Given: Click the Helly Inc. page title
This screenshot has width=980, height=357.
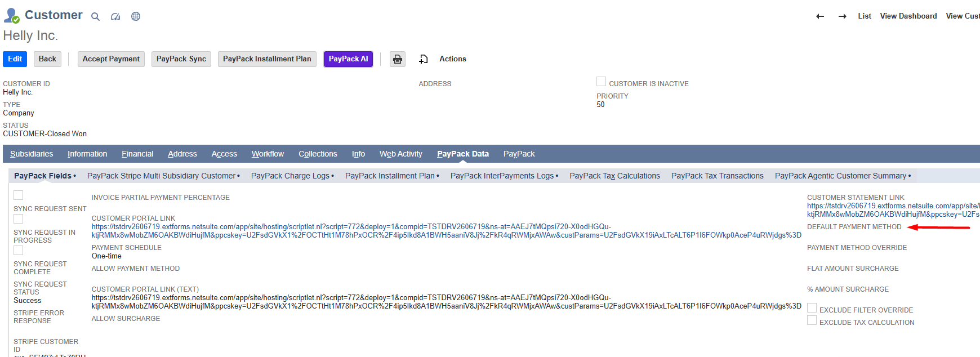Looking at the screenshot, I should coord(30,35).
